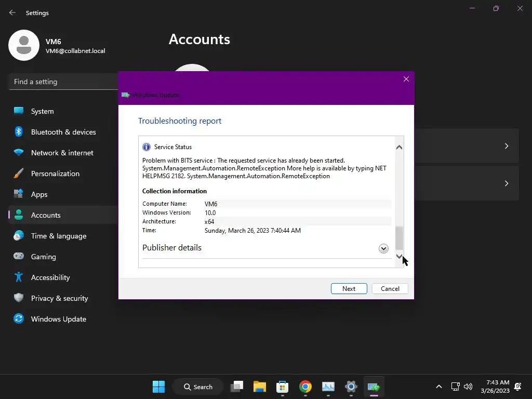Click the taskbar Search box
This screenshot has height=399, width=532.
(198, 387)
